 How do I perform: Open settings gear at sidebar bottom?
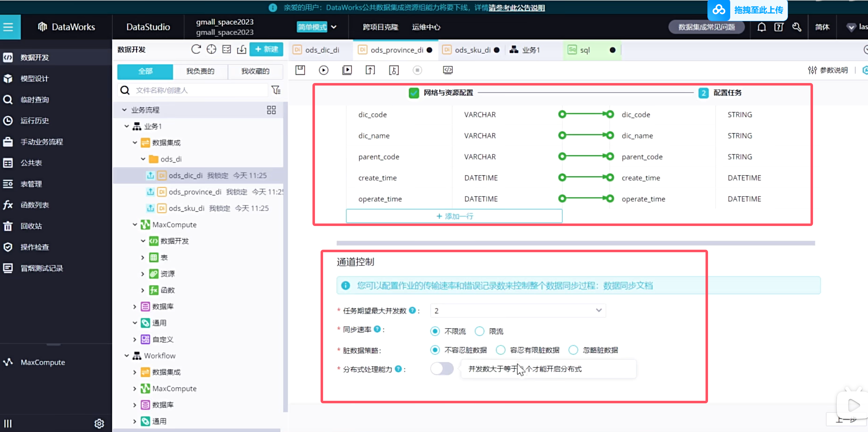point(99,423)
